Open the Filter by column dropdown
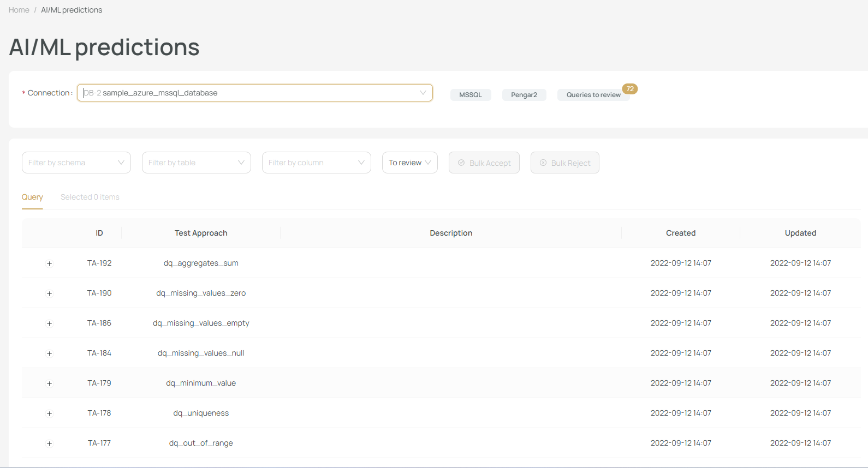868x468 pixels. pos(317,163)
